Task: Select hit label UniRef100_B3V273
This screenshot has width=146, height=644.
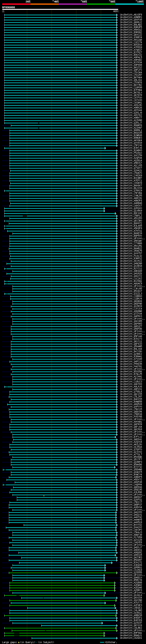Action: pos(131,339)
